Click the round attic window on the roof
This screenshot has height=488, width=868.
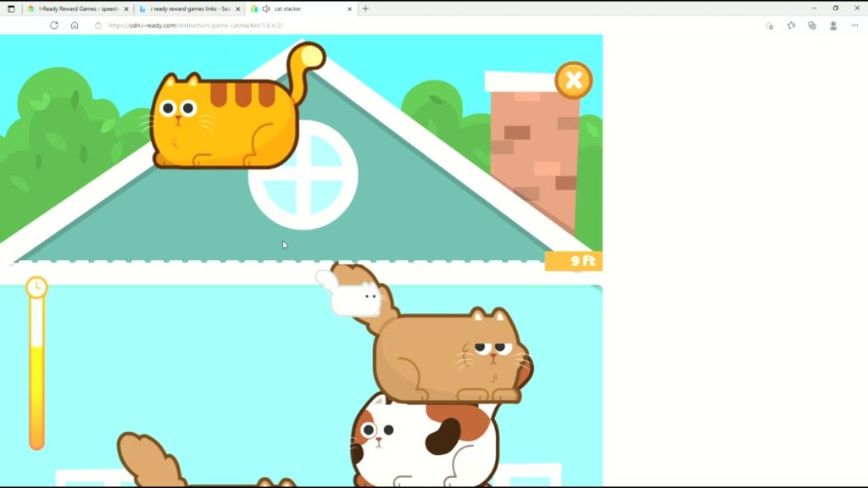click(303, 176)
